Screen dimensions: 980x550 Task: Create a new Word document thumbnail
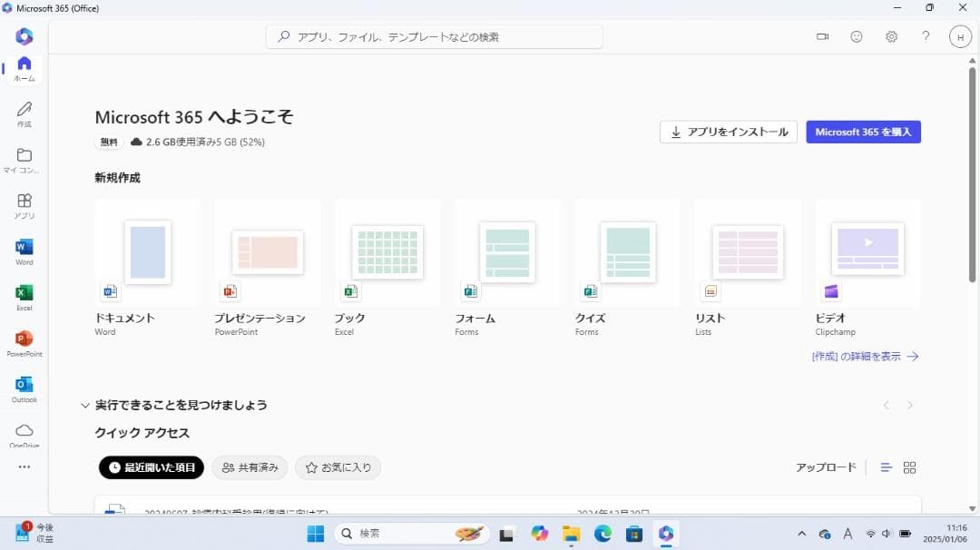[148, 252]
